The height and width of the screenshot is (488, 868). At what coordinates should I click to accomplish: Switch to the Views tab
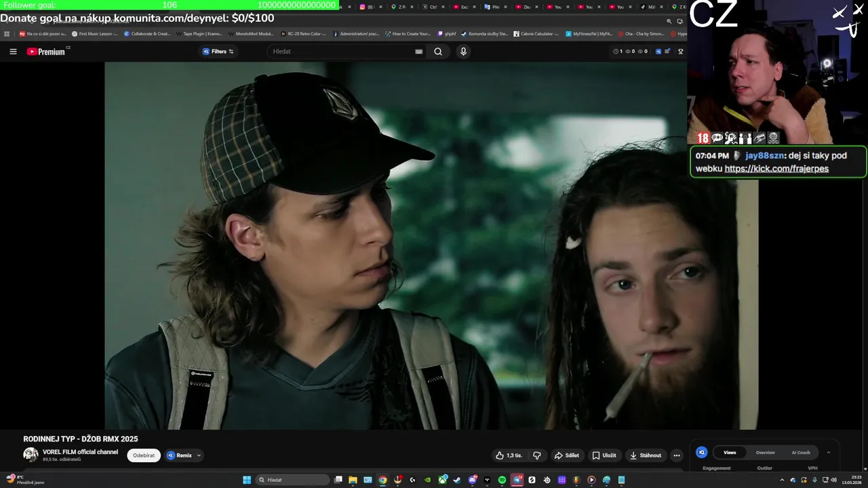pos(730,452)
